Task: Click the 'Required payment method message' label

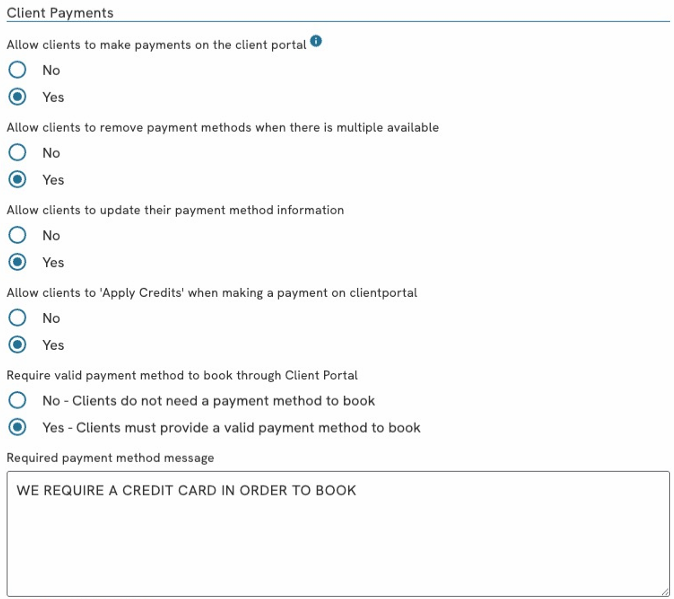Action: tap(110, 457)
